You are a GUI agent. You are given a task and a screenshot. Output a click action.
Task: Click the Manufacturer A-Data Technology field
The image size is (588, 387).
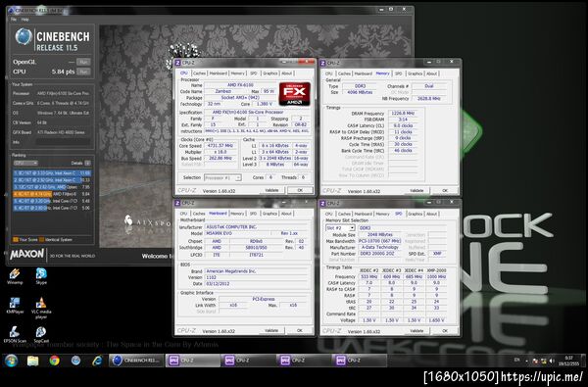(380, 248)
